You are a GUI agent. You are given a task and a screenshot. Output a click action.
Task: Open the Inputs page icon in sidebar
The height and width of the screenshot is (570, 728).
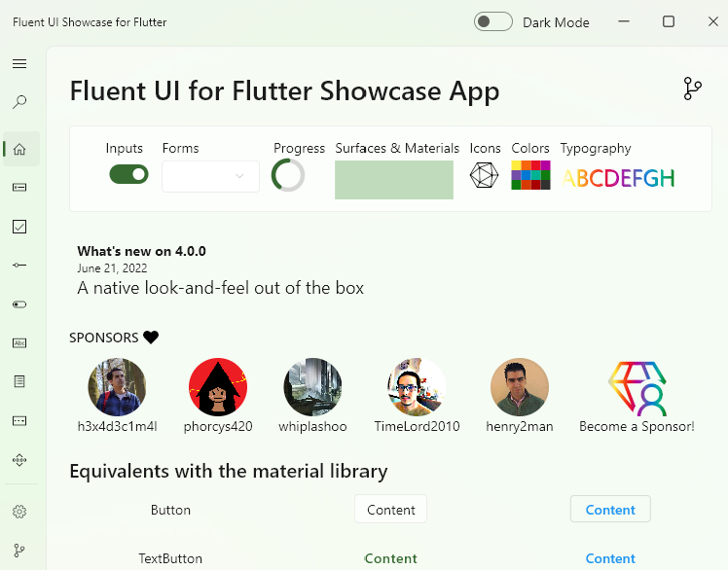pos(19,187)
